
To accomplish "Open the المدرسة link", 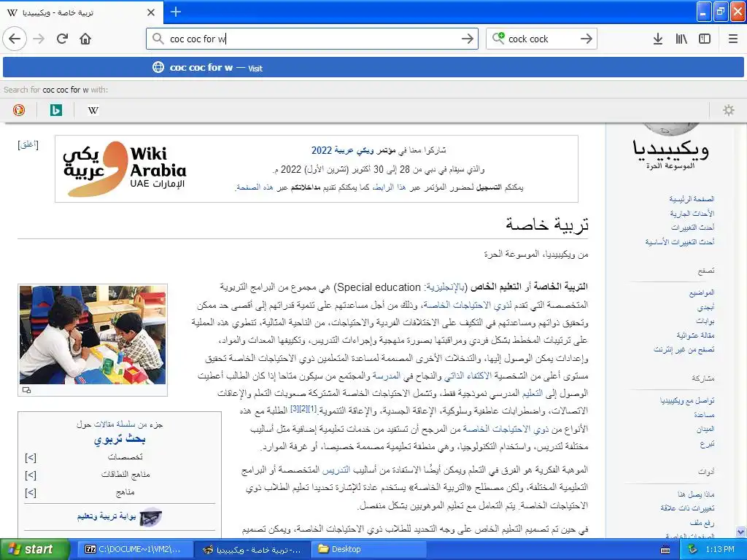I will coord(387,376).
